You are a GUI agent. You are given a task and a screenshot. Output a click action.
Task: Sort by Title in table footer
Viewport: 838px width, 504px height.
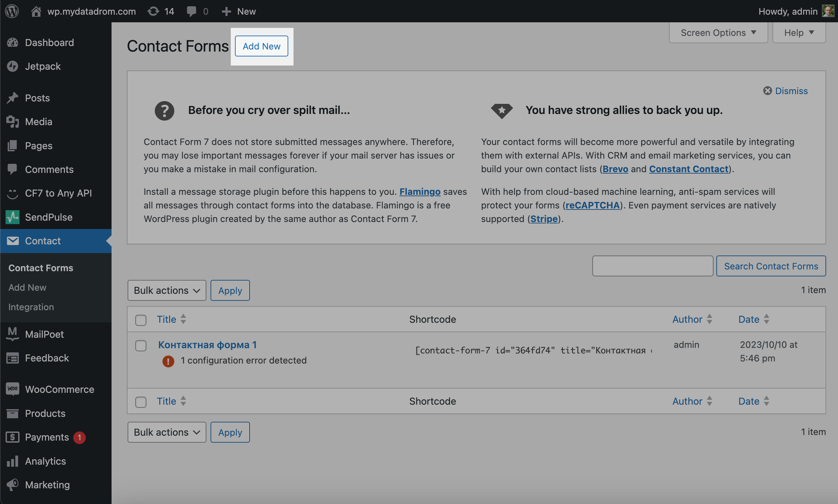coord(171,401)
